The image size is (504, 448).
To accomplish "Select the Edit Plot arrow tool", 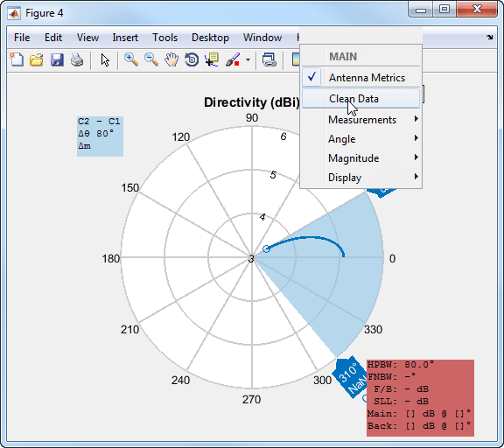I will pyautogui.click(x=105, y=60).
